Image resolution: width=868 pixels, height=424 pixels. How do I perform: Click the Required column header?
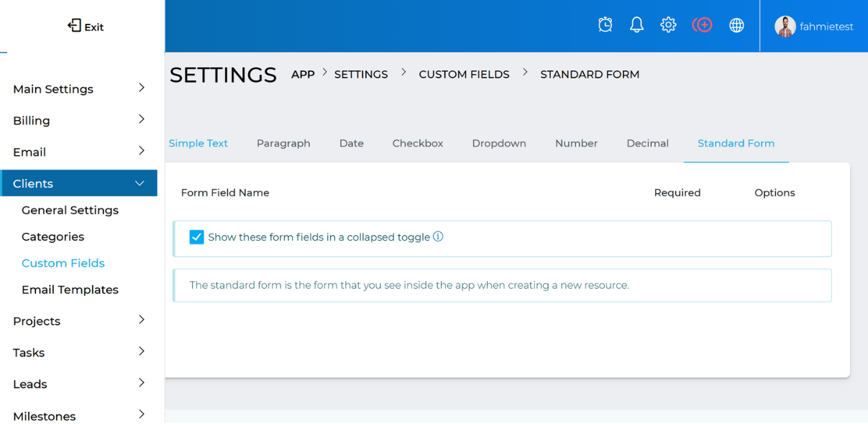pyautogui.click(x=677, y=193)
